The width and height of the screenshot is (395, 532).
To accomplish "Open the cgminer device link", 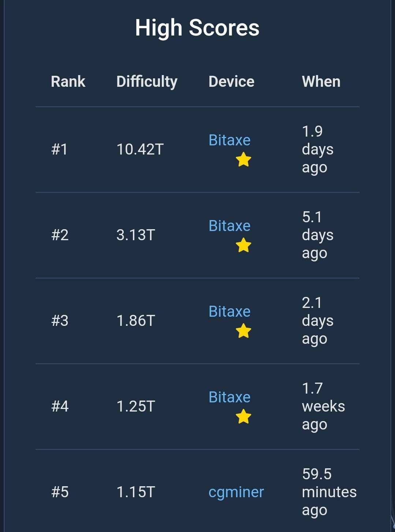I will click(x=236, y=492).
